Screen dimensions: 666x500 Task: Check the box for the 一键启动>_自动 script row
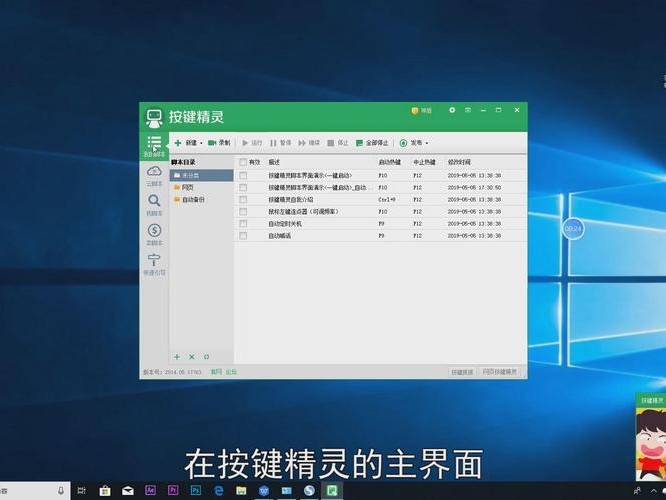pos(243,187)
